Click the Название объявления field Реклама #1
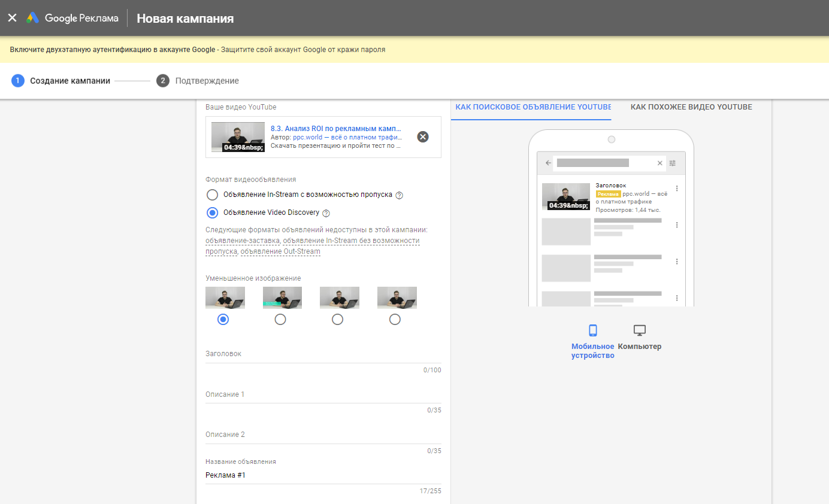 coord(323,475)
